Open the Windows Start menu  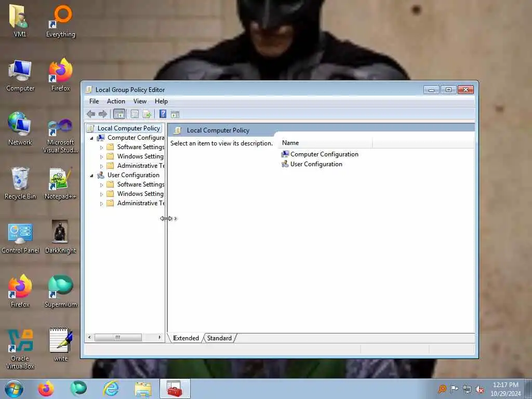[x=14, y=389]
